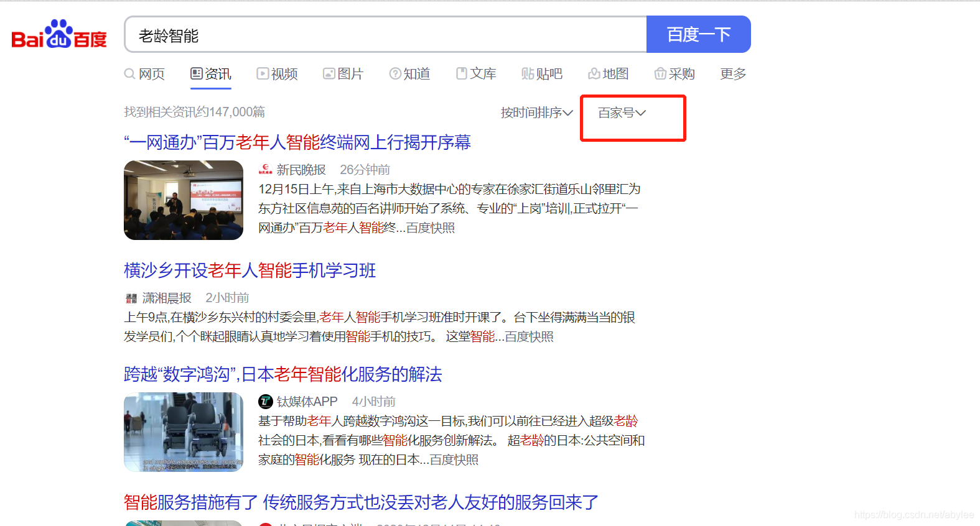Expand the 按时间排序 dropdown
980x526 pixels.
pyautogui.click(x=536, y=113)
